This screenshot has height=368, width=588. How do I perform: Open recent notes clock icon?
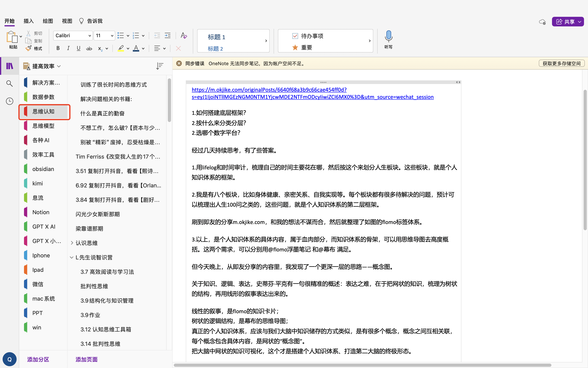coord(9,101)
